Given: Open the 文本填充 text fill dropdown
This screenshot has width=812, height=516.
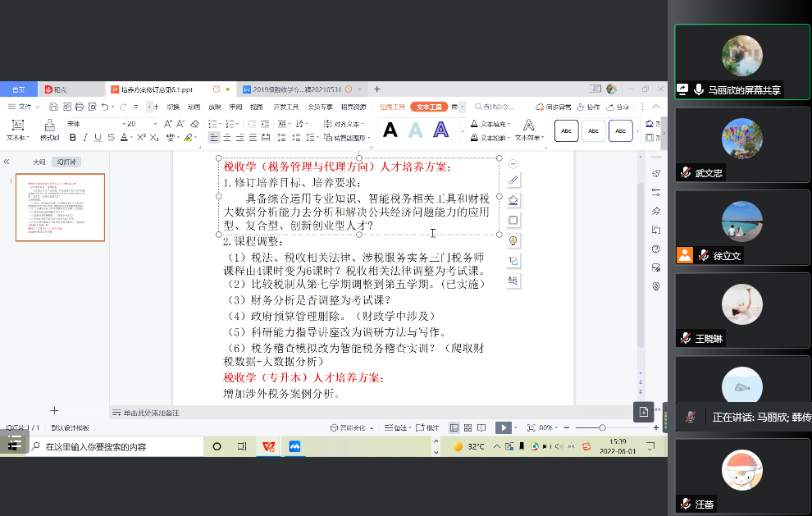Looking at the screenshot, I should click(490, 124).
